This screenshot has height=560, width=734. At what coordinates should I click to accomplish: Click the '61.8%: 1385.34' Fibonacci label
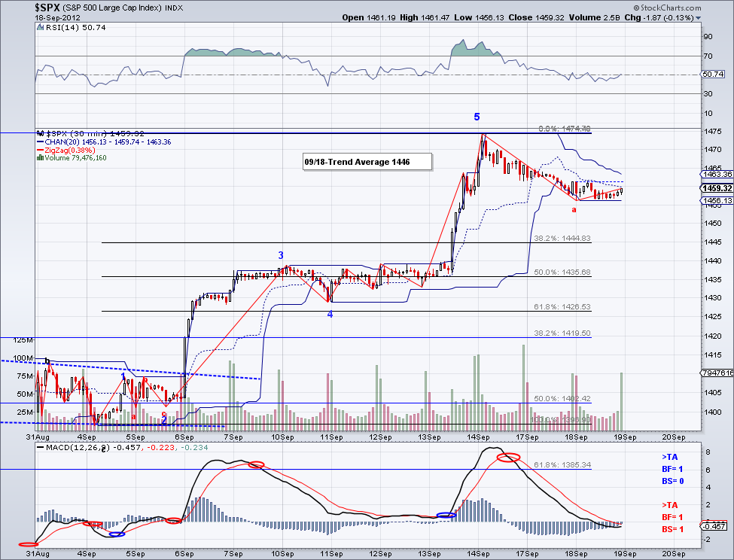[562, 465]
